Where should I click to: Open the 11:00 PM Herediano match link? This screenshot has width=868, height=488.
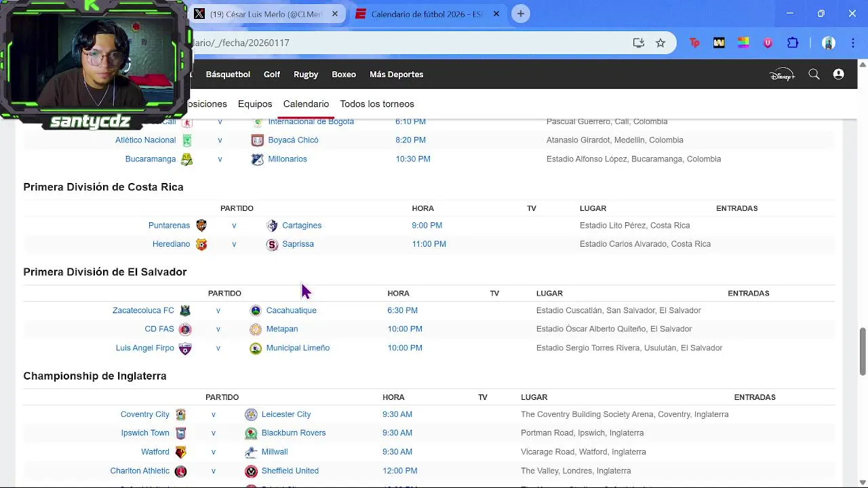coord(429,244)
